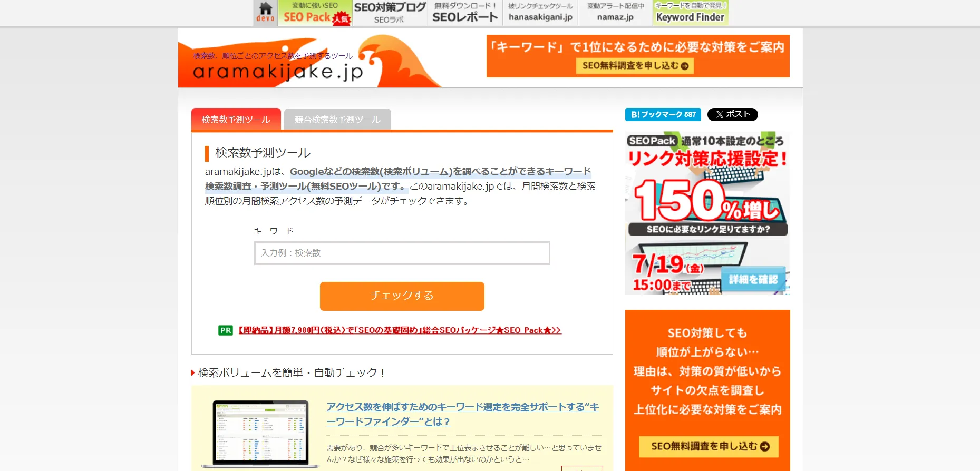Click 詳細を確認 on the SEO Pack banner
Image resolution: width=980 pixels, height=471 pixels.
[x=753, y=279]
